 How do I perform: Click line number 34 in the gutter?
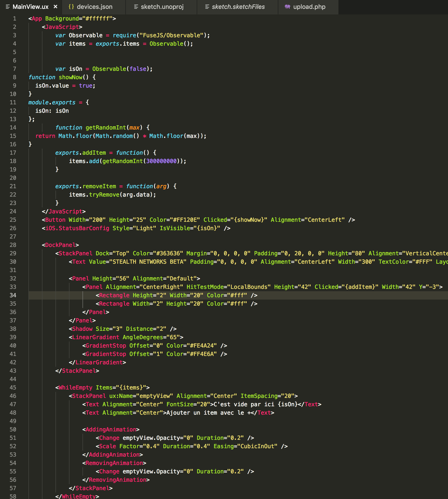pyautogui.click(x=13, y=295)
